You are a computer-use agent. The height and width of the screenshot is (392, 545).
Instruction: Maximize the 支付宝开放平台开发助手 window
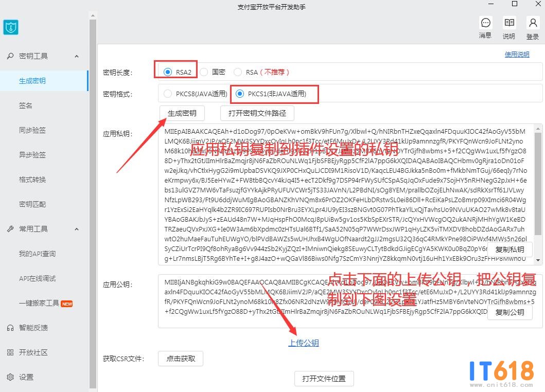(x=515, y=4)
